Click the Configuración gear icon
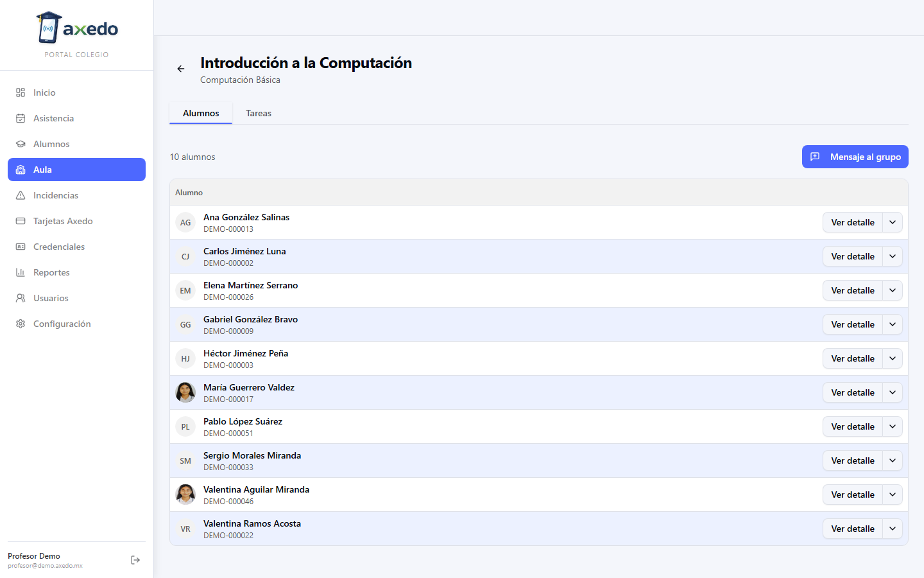Image resolution: width=924 pixels, height=578 pixels. tap(21, 324)
